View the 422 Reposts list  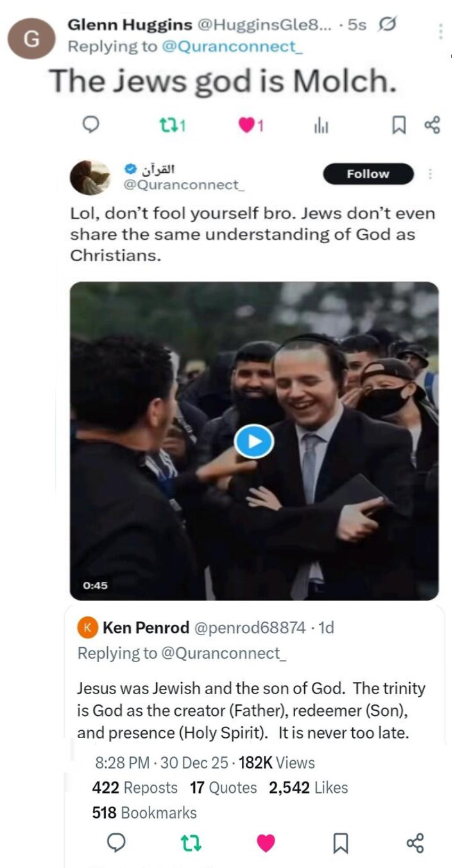click(x=135, y=787)
